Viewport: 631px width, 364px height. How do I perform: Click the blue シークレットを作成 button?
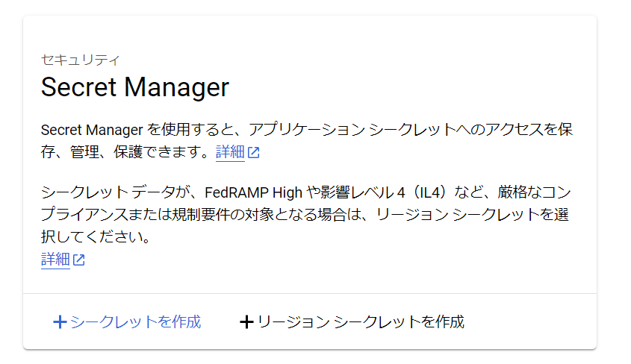[127, 321]
